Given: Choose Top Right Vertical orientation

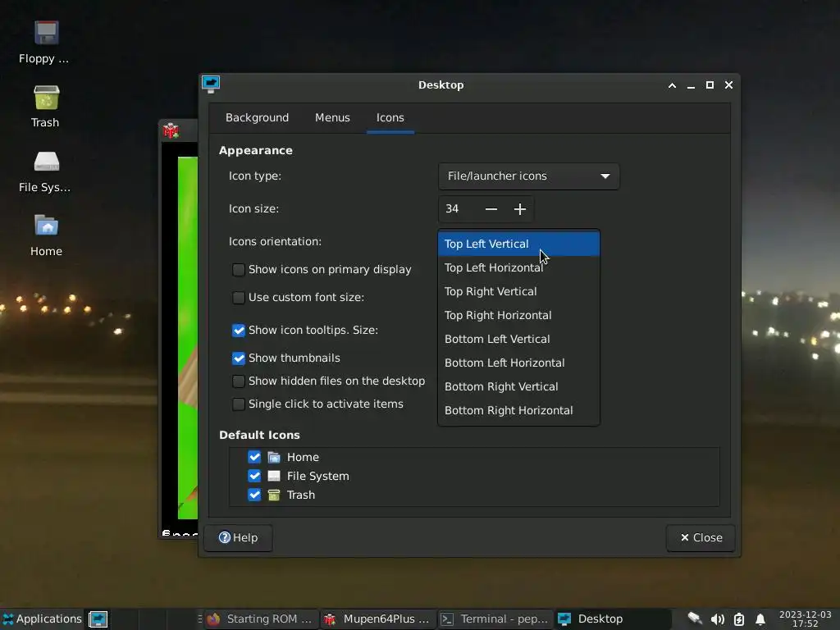Looking at the screenshot, I should click(x=518, y=291).
